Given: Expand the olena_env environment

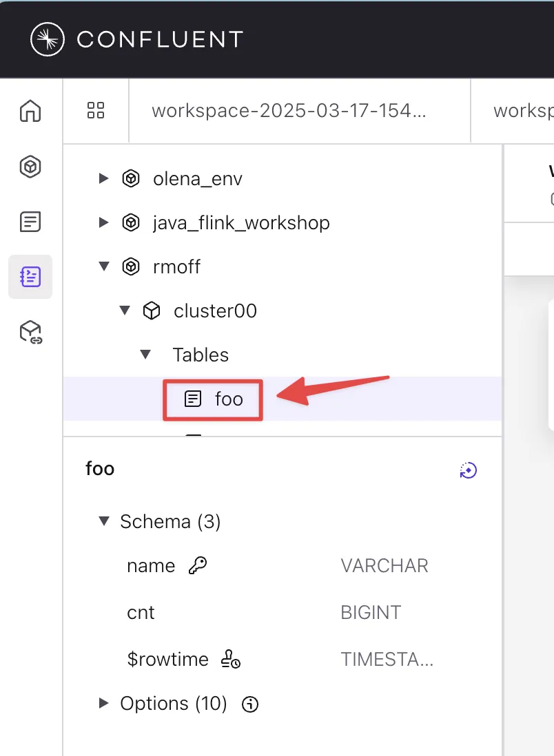Looking at the screenshot, I should click(104, 179).
